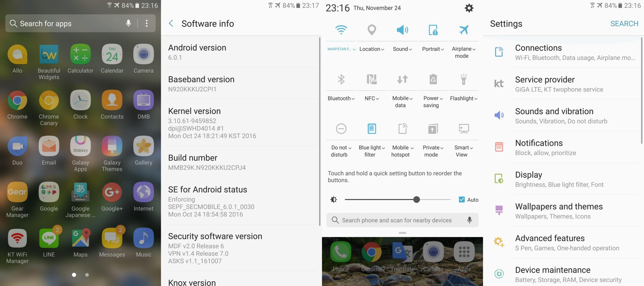The height and width of the screenshot is (286, 644).
Task: Toggle the Flashlight quick setting
Action: pyautogui.click(x=464, y=87)
